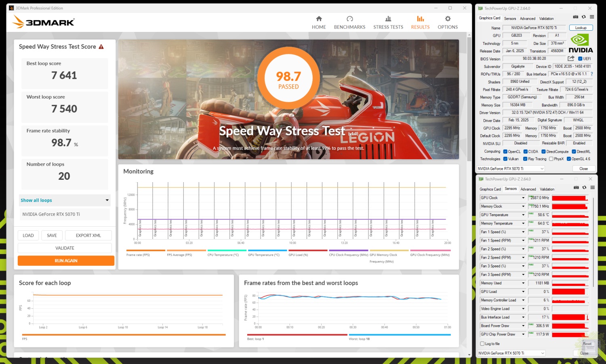This screenshot has height=364, width=606.
Task: Click MAX indicator beside Board Power Draw reading
Action: click(x=531, y=324)
